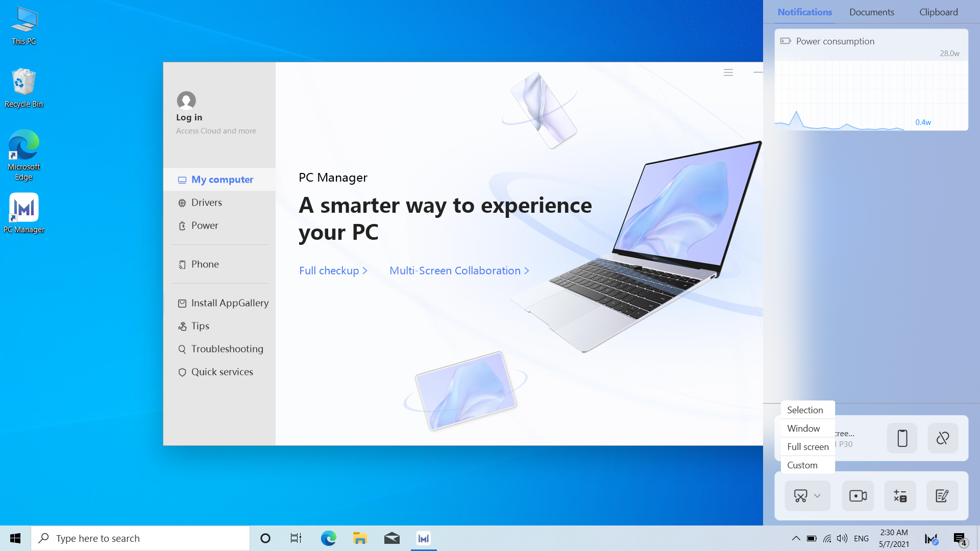This screenshot has width=980, height=551.
Task: Expand the screenshot mode dropdown arrow
Action: 818,496
